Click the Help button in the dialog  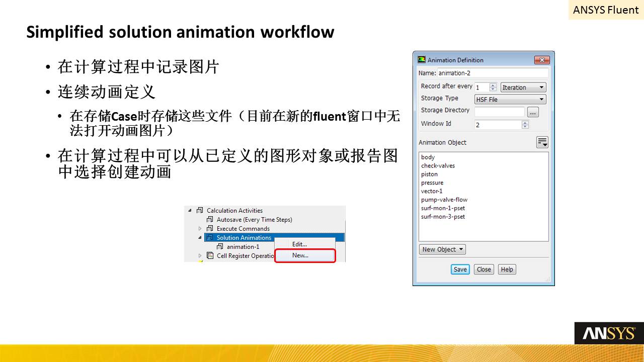[x=507, y=269]
